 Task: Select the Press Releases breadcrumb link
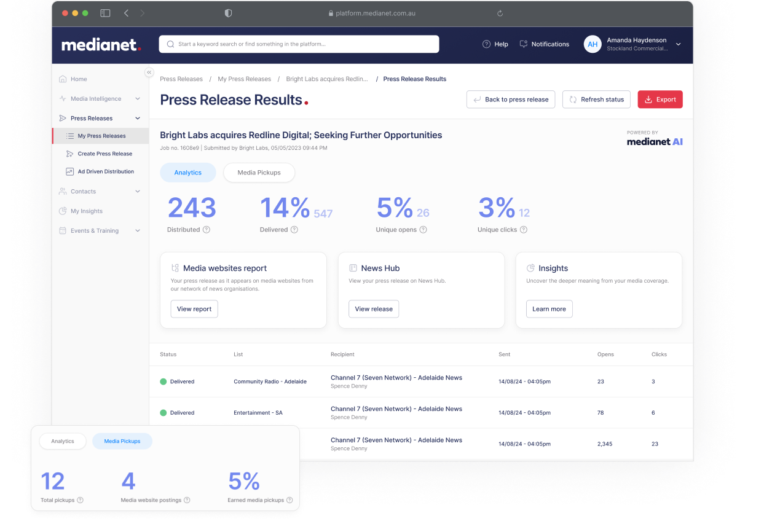point(181,79)
